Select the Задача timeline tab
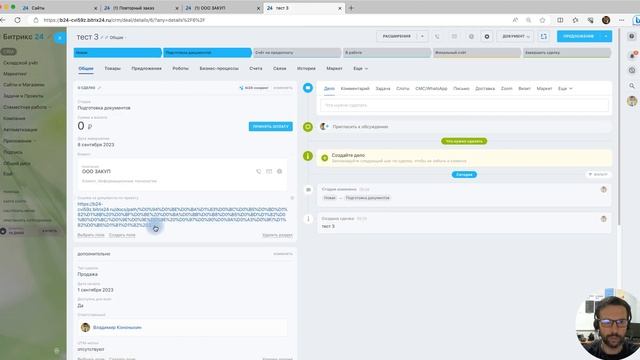 [x=383, y=89]
